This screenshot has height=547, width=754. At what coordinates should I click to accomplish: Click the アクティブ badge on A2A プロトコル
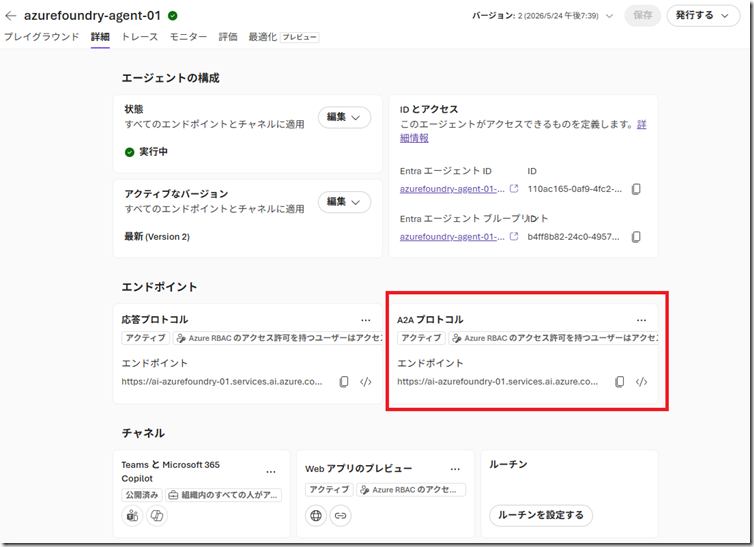pyautogui.click(x=421, y=338)
